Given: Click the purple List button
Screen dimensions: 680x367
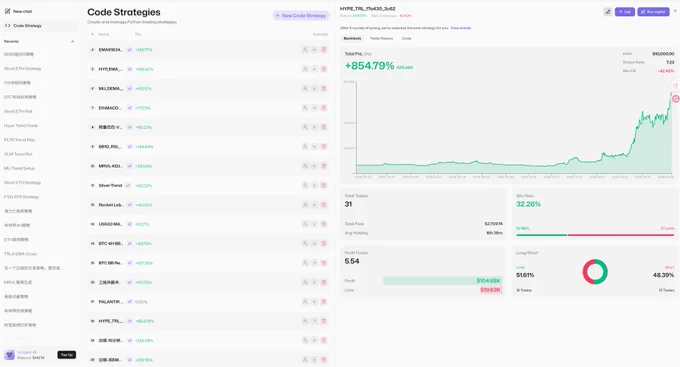Looking at the screenshot, I should (x=624, y=12).
